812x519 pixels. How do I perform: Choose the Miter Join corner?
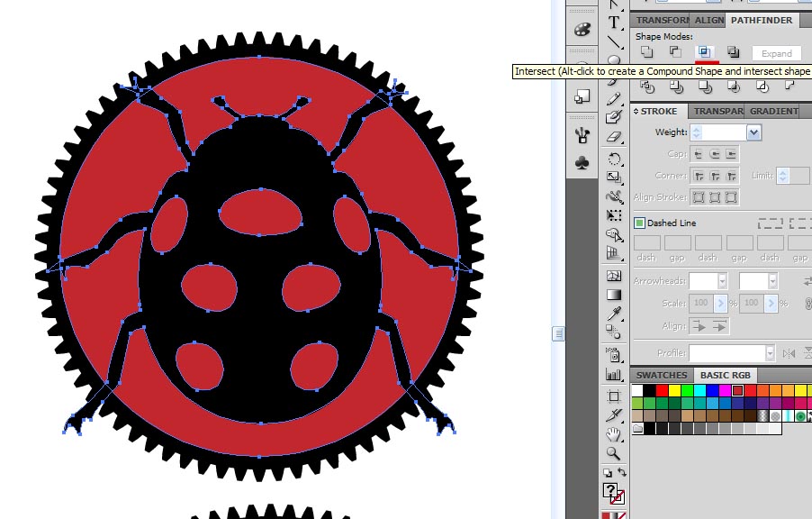coord(699,176)
